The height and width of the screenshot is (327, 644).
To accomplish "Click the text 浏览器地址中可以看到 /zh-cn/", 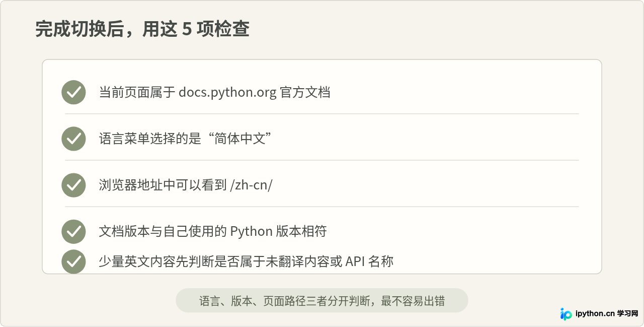I will point(186,185).
